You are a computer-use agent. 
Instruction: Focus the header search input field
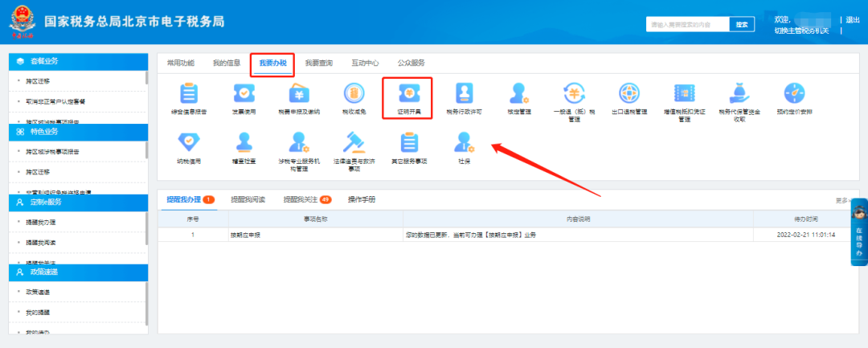tap(687, 24)
